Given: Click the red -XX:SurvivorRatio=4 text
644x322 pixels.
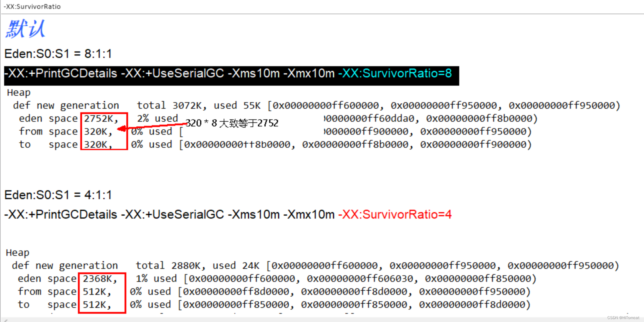Looking at the screenshot, I should click(x=395, y=214).
